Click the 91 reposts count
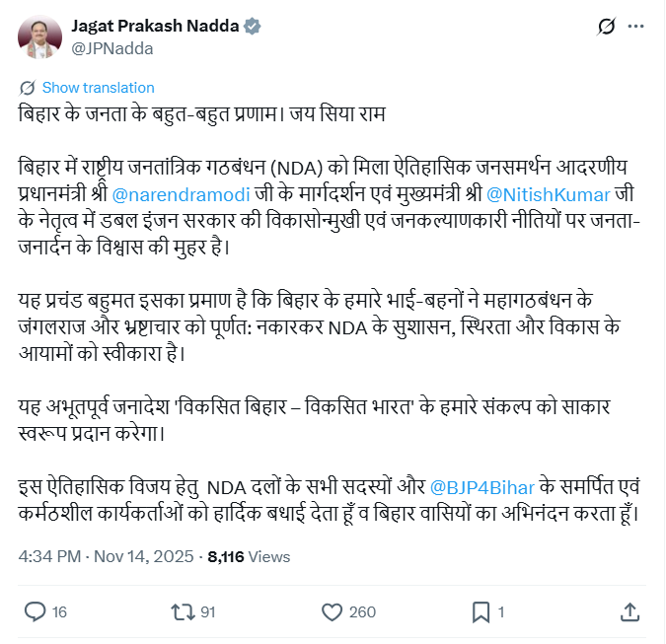666x644 pixels. click(207, 612)
